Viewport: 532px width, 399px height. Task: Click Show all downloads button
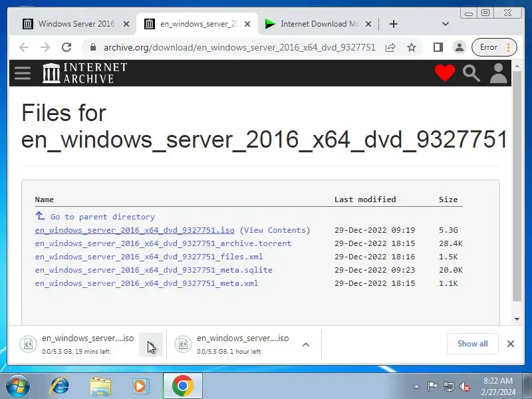point(472,344)
